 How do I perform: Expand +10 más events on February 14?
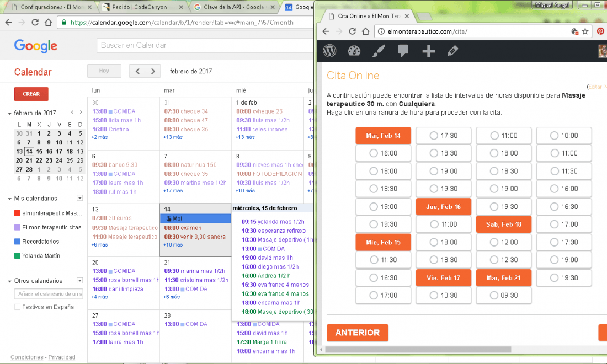(x=173, y=244)
